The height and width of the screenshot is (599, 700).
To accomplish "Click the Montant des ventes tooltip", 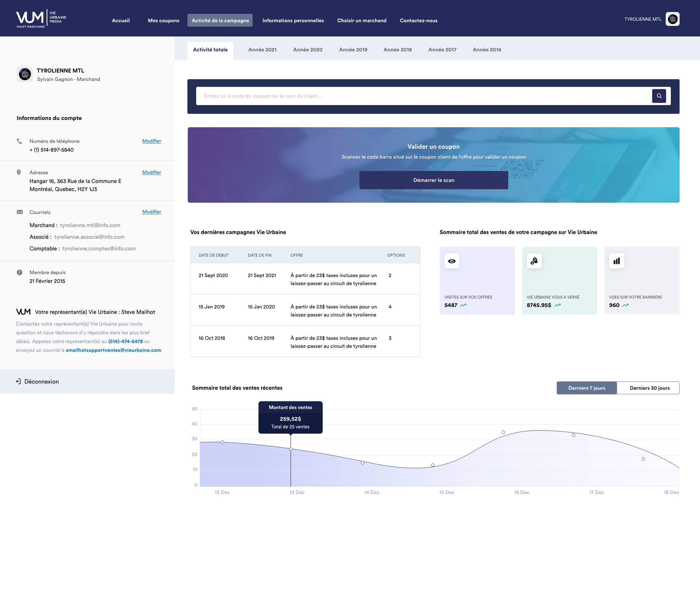I will (291, 417).
